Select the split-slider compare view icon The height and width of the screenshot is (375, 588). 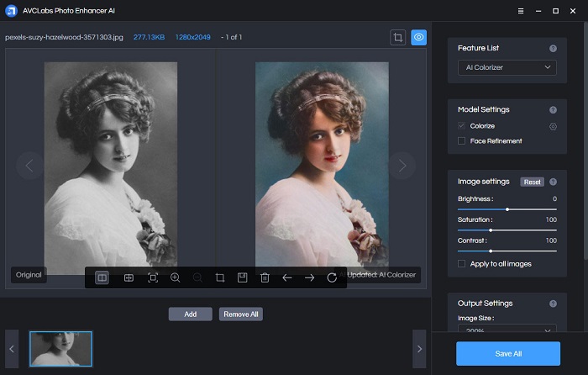tap(129, 277)
